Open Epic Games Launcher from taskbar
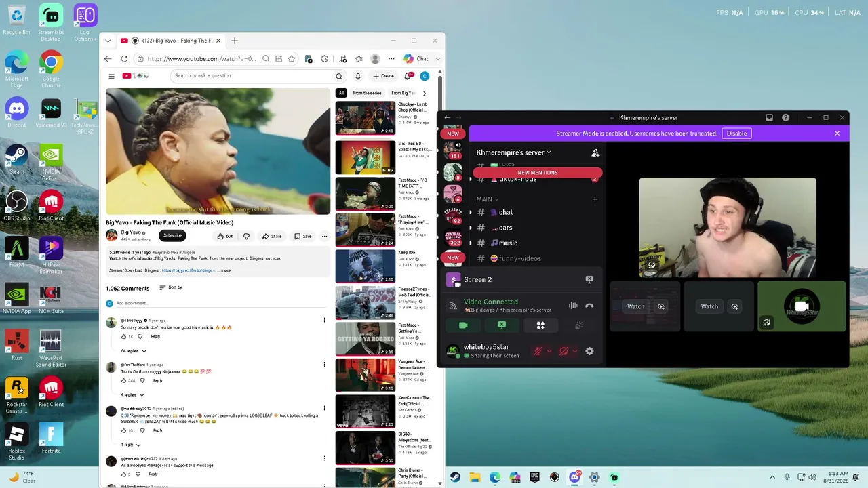Viewport: 868px width, 488px height. coord(534,477)
